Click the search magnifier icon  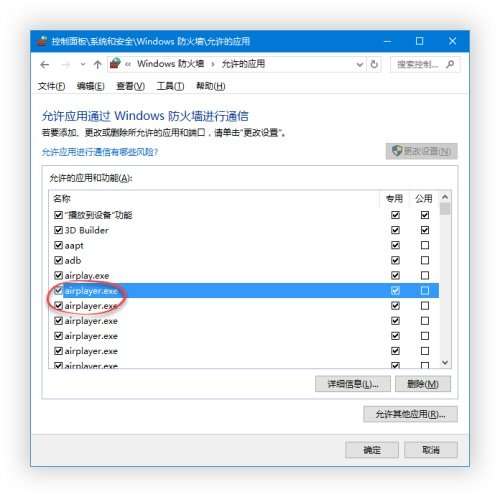pos(450,64)
